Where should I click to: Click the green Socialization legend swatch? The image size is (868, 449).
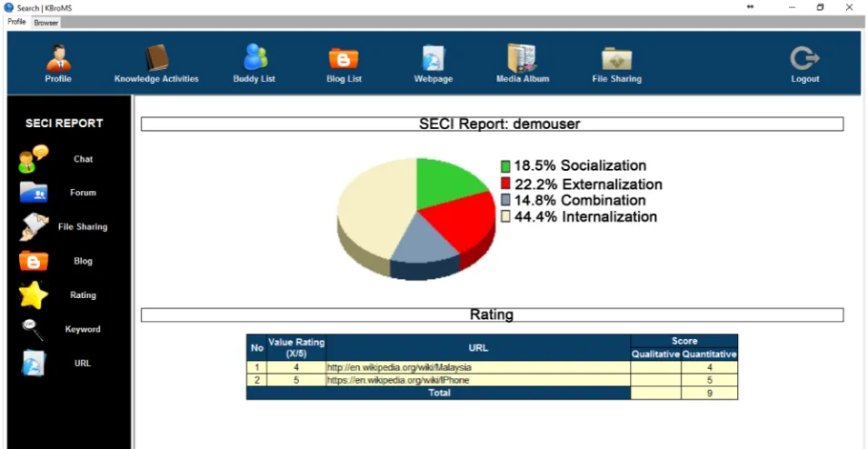(x=505, y=166)
